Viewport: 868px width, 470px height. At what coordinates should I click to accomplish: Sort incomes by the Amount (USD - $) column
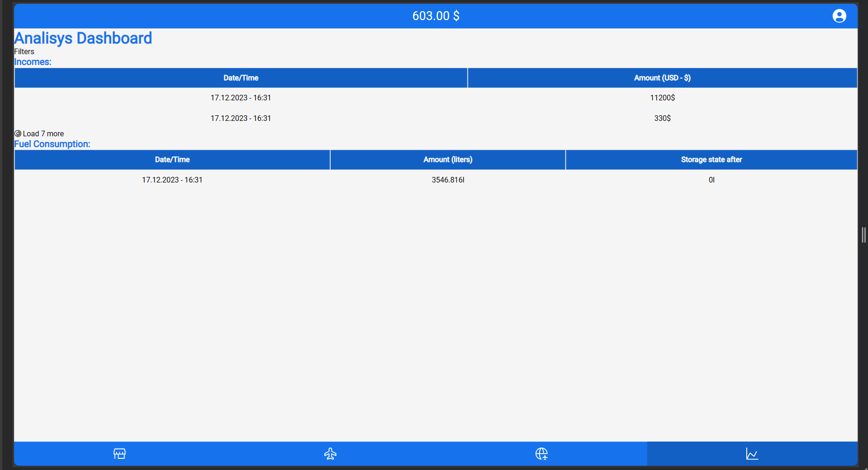[662, 78]
